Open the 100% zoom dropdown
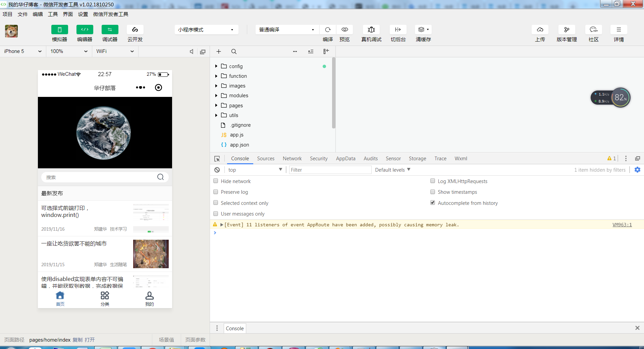The image size is (644, 349). click(69, 51)
